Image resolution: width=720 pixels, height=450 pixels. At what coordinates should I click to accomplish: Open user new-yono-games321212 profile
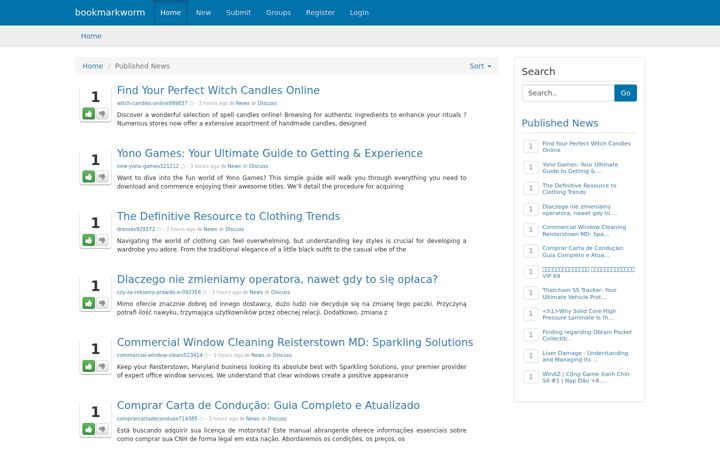click(x=148, y=166)
